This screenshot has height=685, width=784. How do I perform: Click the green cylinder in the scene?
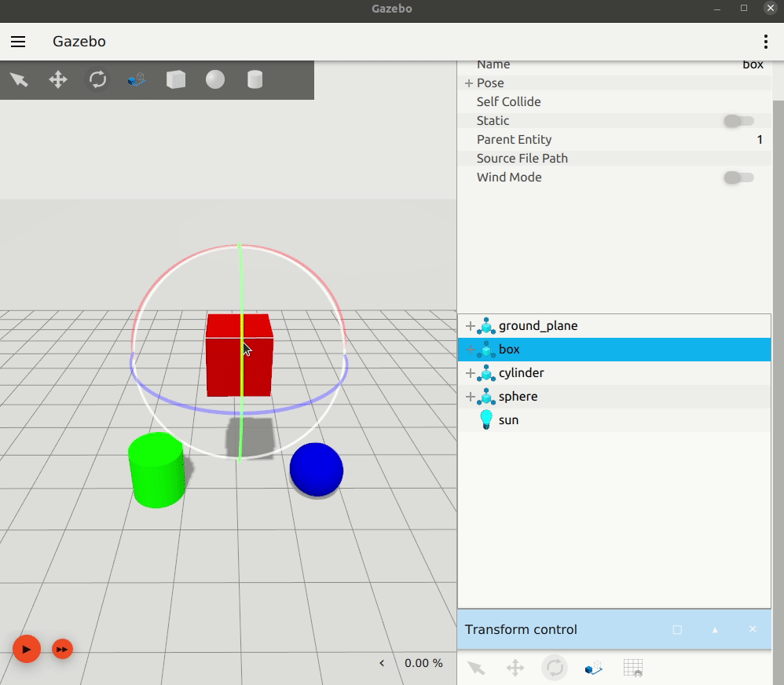157,470
